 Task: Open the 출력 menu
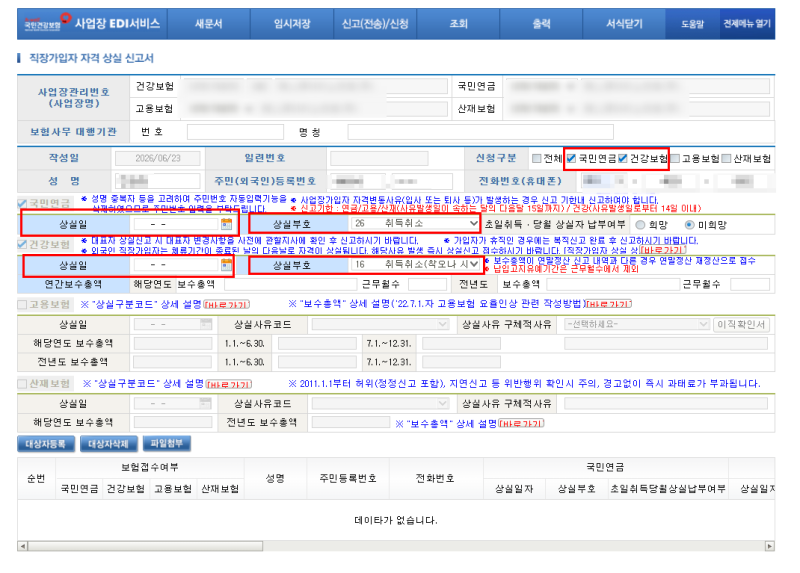[x=541, y=24]
